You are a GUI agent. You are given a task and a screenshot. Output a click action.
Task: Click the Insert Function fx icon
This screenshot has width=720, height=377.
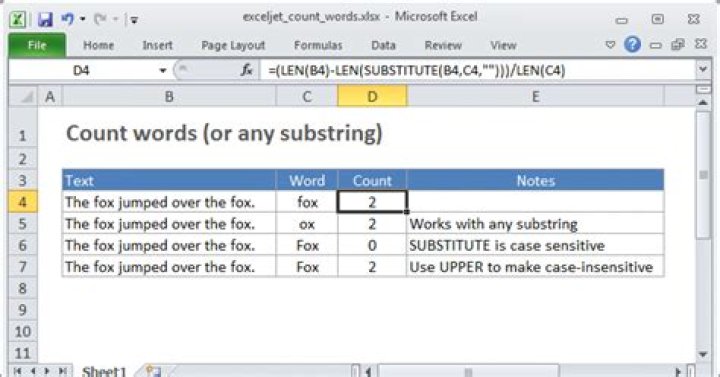[247, 70]
